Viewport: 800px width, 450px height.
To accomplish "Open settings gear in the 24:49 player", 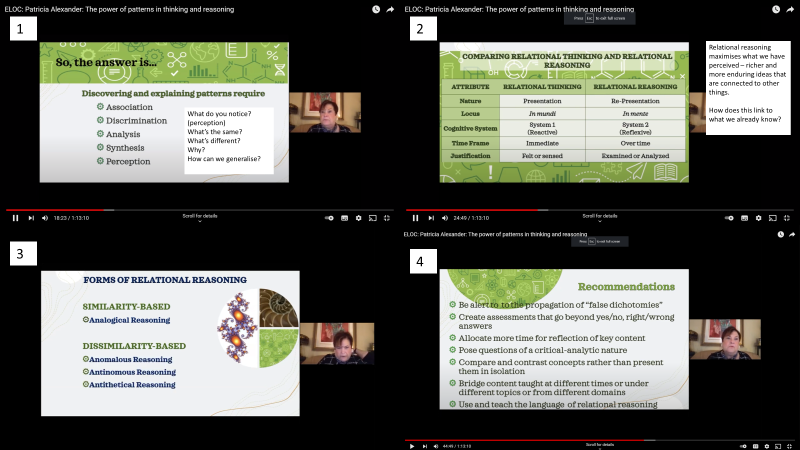I will [759, 218].
